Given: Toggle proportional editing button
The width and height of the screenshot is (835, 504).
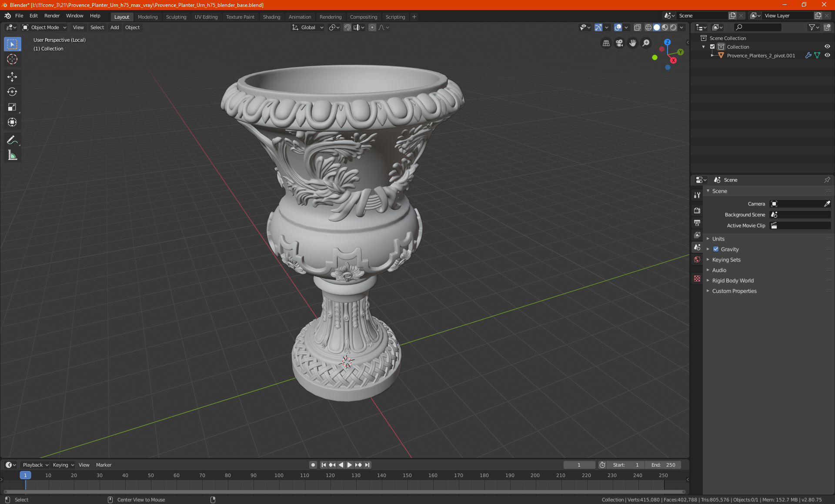Looking at the screenshot, I should pyautogui.click(x=372, y=27).
